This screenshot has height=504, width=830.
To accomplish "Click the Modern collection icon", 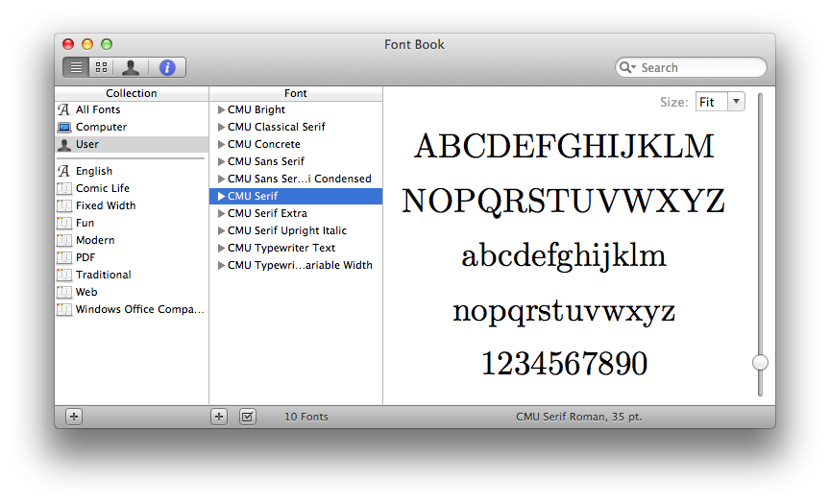I will [x=64, y=240].
